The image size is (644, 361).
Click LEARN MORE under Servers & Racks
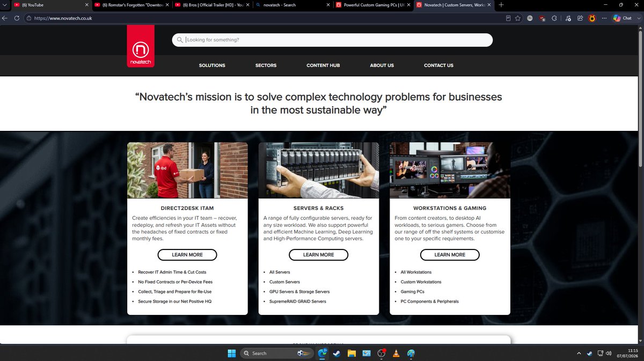coord(318,255)
